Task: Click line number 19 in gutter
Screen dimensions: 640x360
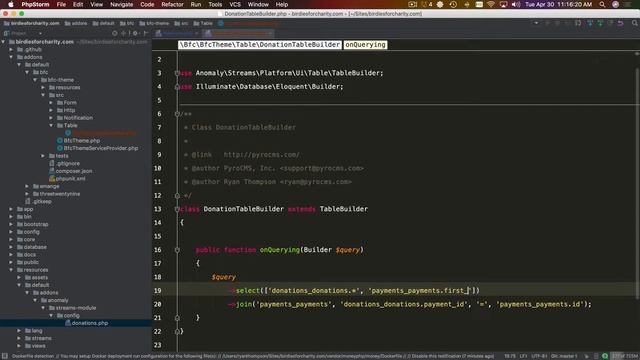Action: coord(158,291)
